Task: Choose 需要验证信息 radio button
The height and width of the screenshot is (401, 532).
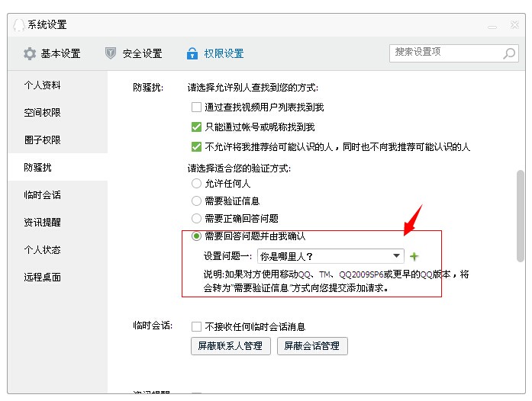Action: tap(196, 201)
